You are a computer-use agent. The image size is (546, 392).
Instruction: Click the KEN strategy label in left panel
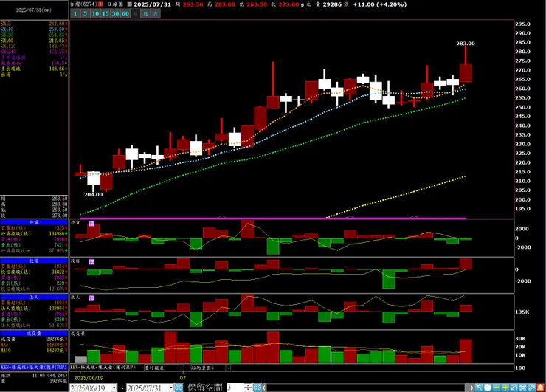coord(34,367)
